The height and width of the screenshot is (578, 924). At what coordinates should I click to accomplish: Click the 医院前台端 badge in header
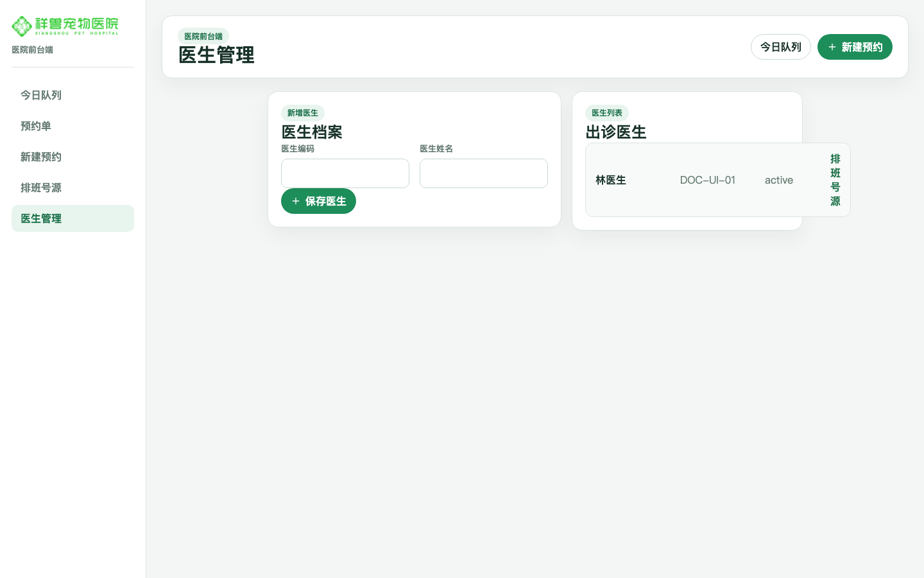coord(203,37)
